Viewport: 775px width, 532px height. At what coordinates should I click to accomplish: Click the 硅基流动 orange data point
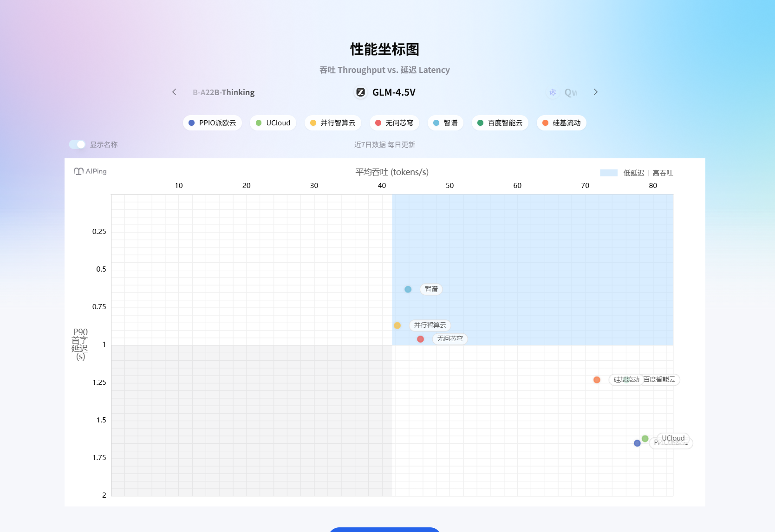coord(597,380)
